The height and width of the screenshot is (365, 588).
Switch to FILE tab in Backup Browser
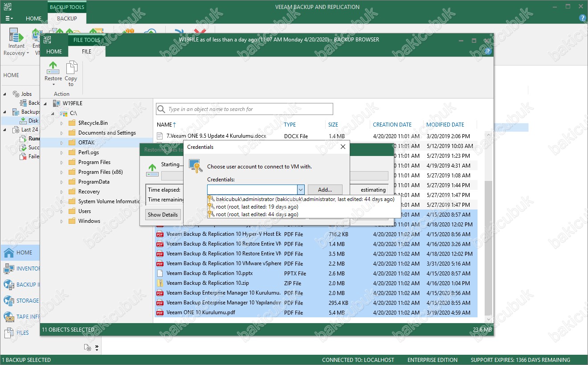[86, 51]
